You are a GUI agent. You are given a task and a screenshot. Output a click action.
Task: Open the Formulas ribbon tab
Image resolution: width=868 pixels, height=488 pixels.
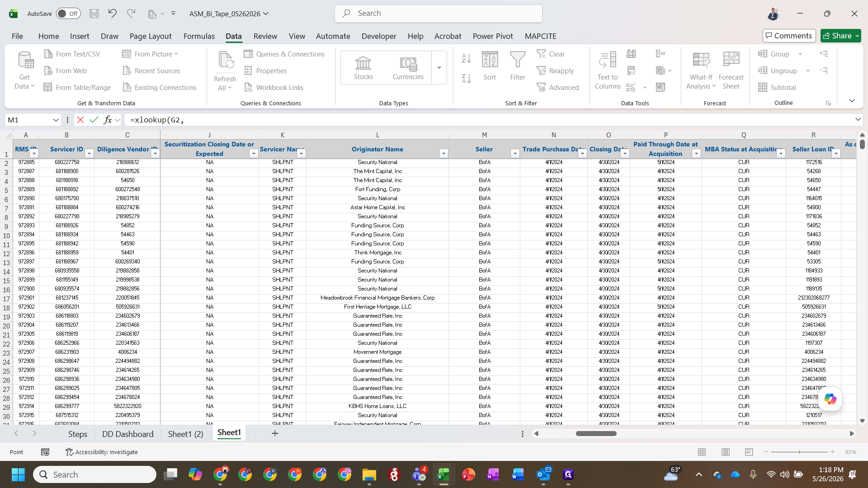(199, 36)
